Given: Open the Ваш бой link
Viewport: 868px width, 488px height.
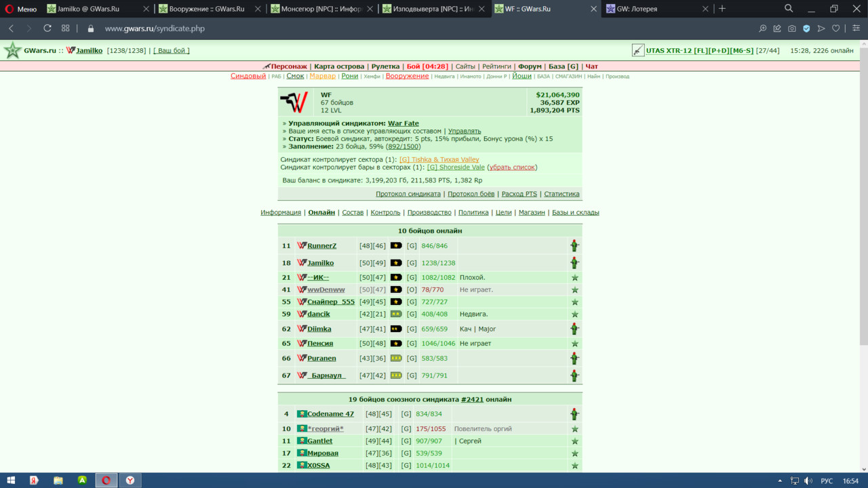Looking at the screenshot, I should coord(171,51).
